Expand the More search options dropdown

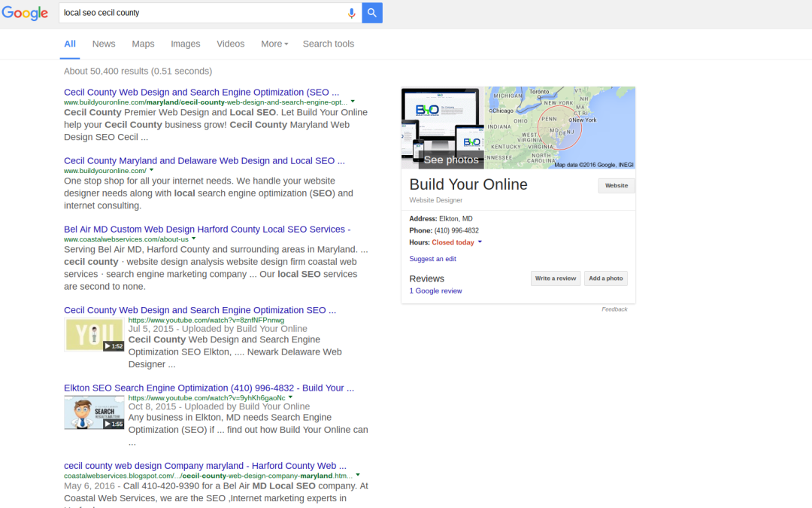coord(274,44)
